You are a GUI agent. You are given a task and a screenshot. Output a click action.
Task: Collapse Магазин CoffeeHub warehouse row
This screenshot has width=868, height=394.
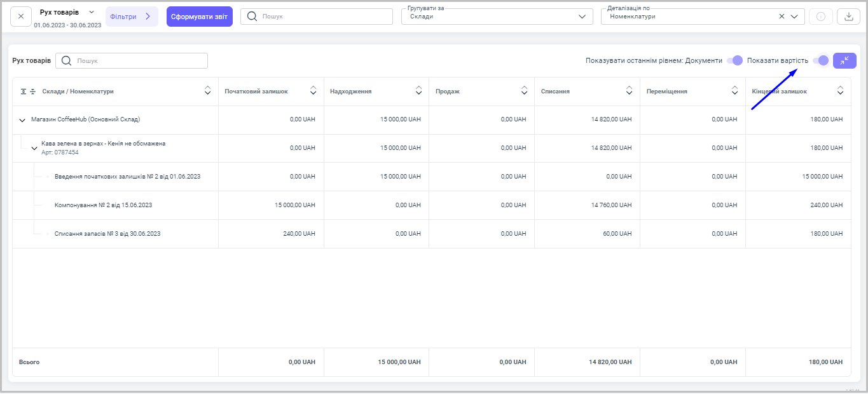coord(22,119)
